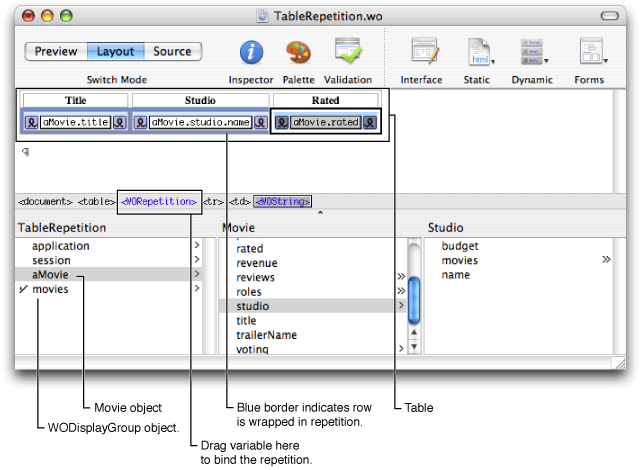Open the Dynamic elements toolbar icon
Image resolution: width=641 pixels, height=470 pixels.
(x=531, y=53)
